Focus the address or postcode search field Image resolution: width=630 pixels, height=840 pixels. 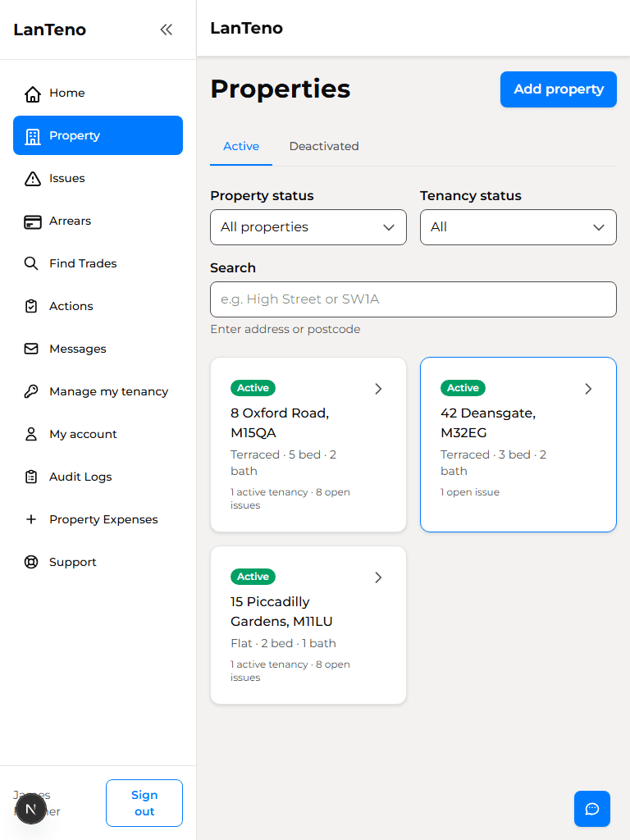[413, 299]
